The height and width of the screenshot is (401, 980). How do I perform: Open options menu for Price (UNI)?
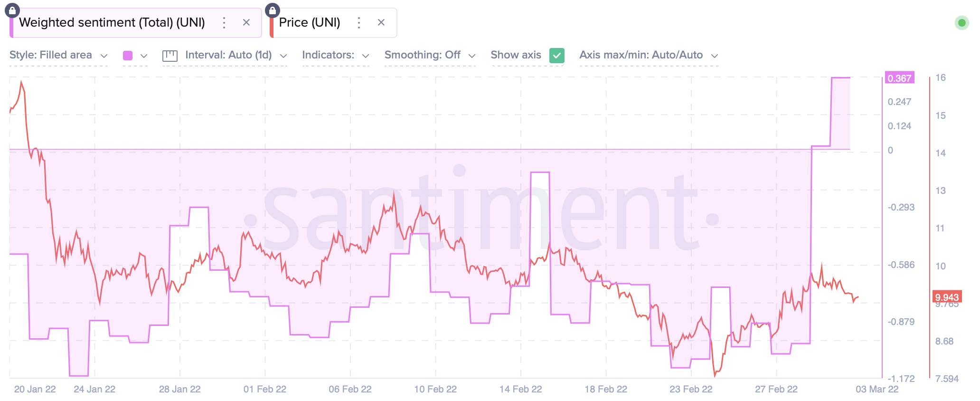click(359, 22)
